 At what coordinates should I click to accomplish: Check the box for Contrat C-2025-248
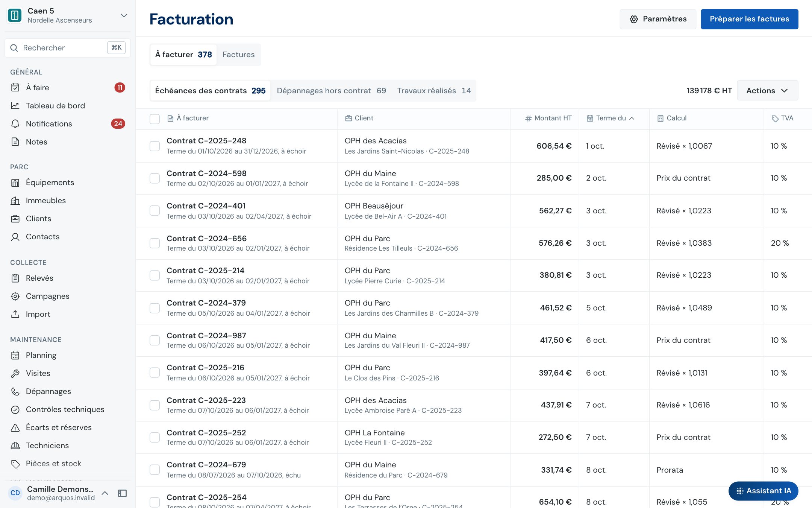coord(155,146)
